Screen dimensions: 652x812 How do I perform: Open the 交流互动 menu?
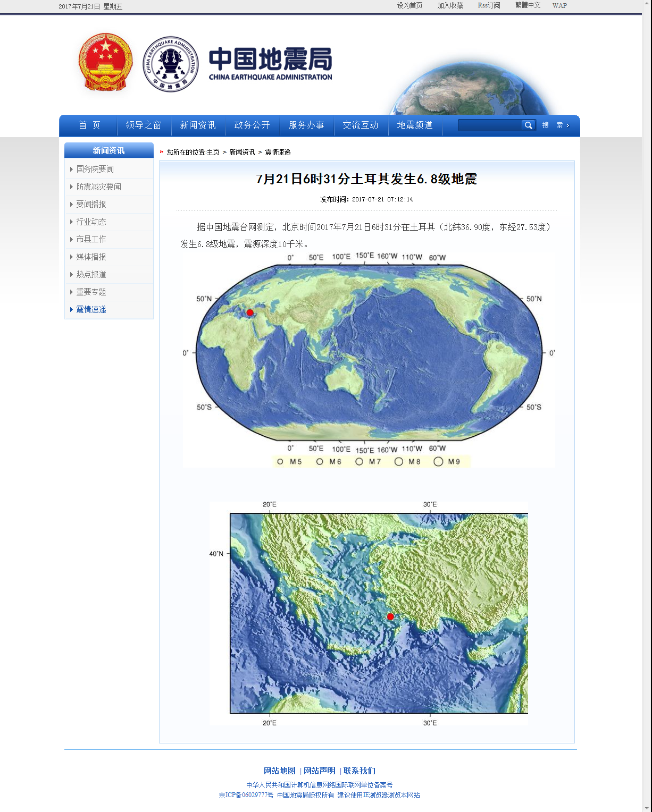point(361,125)
